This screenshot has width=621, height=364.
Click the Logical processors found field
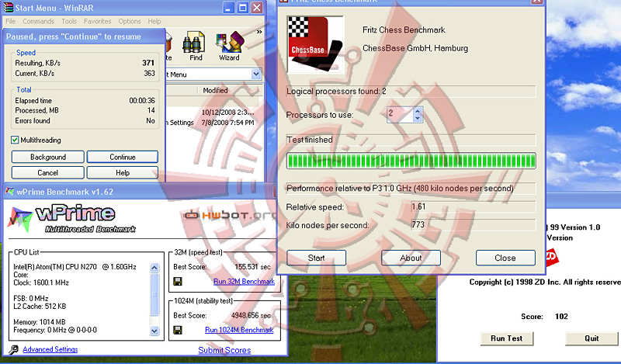click(411, 91)
